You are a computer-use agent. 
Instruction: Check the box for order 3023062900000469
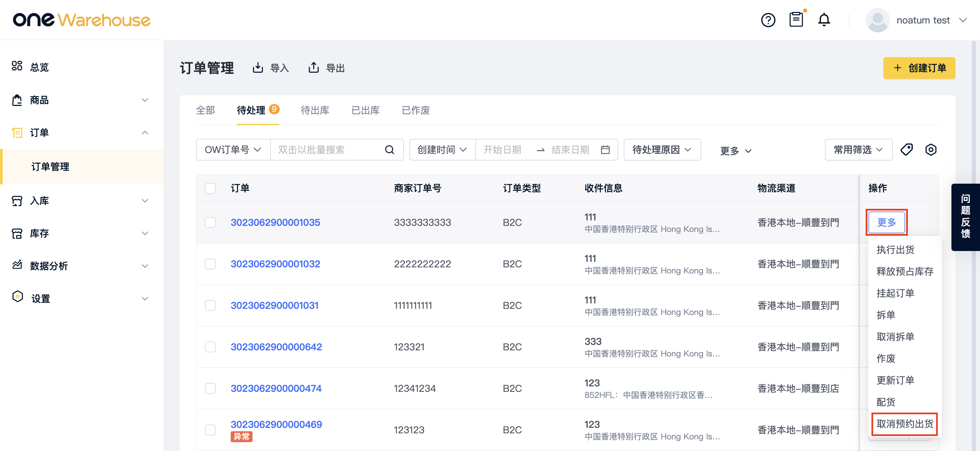pos(210,430)
